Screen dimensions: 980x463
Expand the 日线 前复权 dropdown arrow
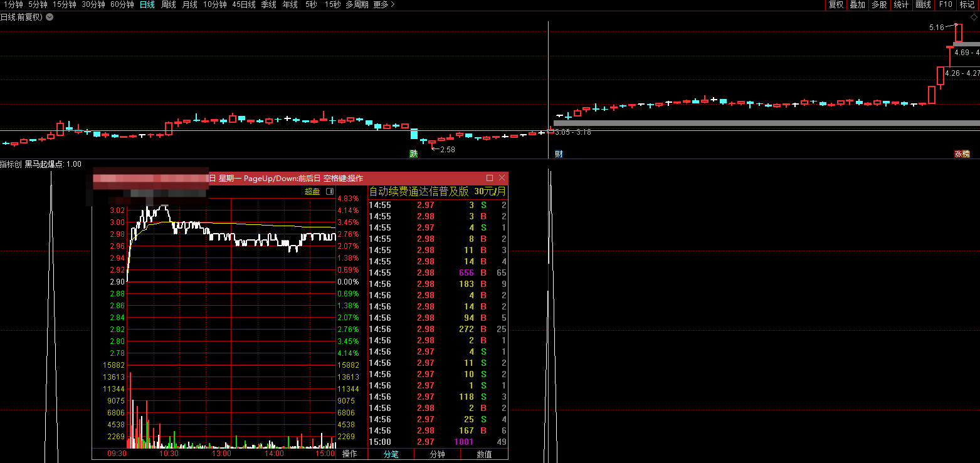[x=50, y=17]
